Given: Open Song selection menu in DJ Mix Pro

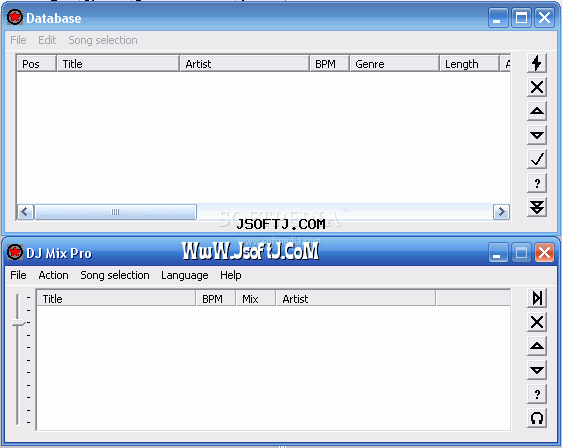Looking at the screenshot, I should (x=115, y=275).
